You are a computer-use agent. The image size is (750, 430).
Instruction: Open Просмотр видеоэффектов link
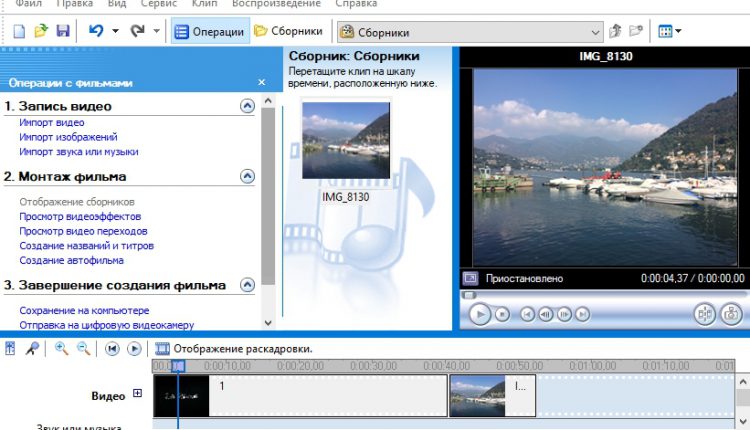click(80, 216)
